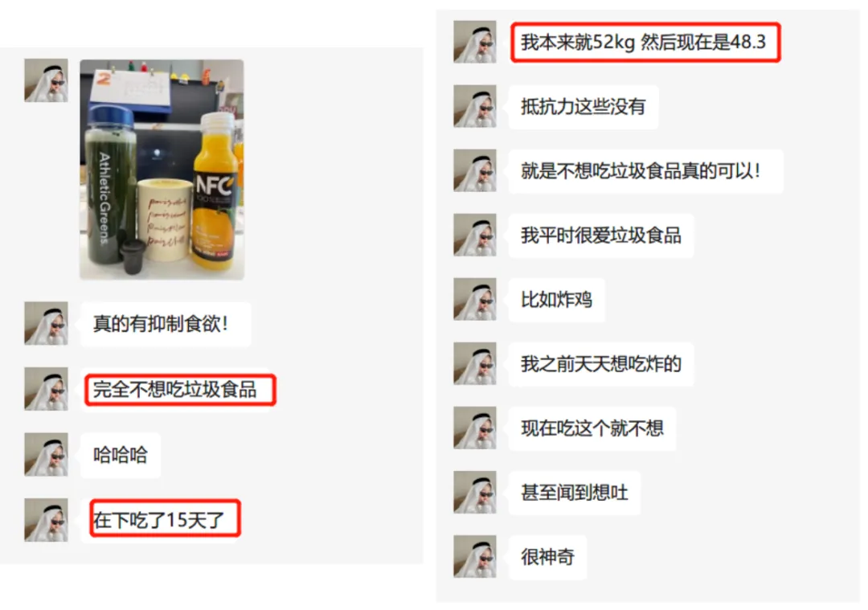868x610 pixels.
Task: Click the 我本来就52kg 然后现在是48.3 bubble
Action: [645, 42]
